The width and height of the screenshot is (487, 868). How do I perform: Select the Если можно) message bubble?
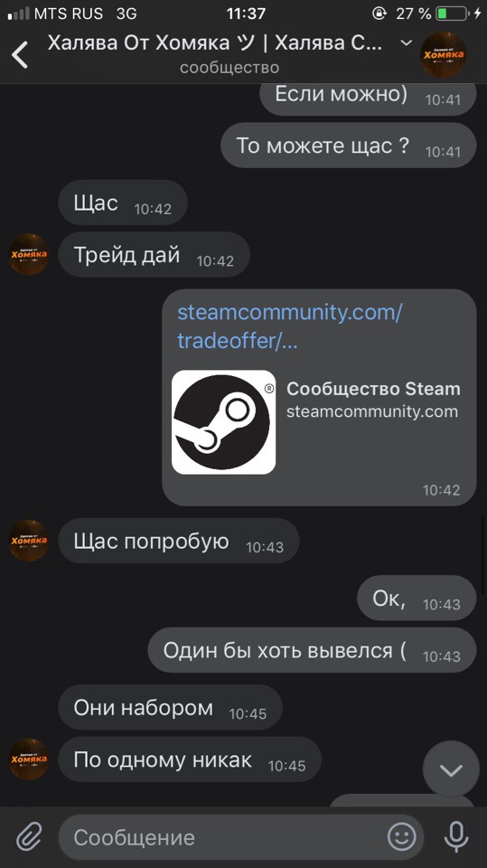[368, 99]
